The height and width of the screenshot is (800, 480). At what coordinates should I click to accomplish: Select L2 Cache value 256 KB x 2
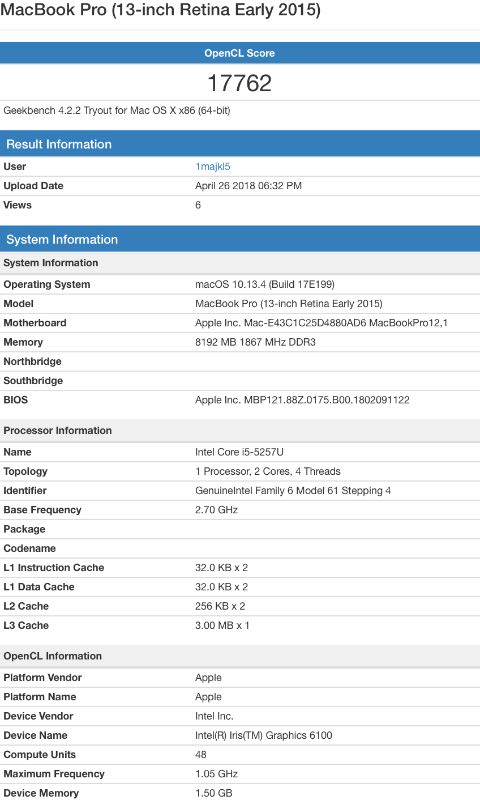click(220, 606)
